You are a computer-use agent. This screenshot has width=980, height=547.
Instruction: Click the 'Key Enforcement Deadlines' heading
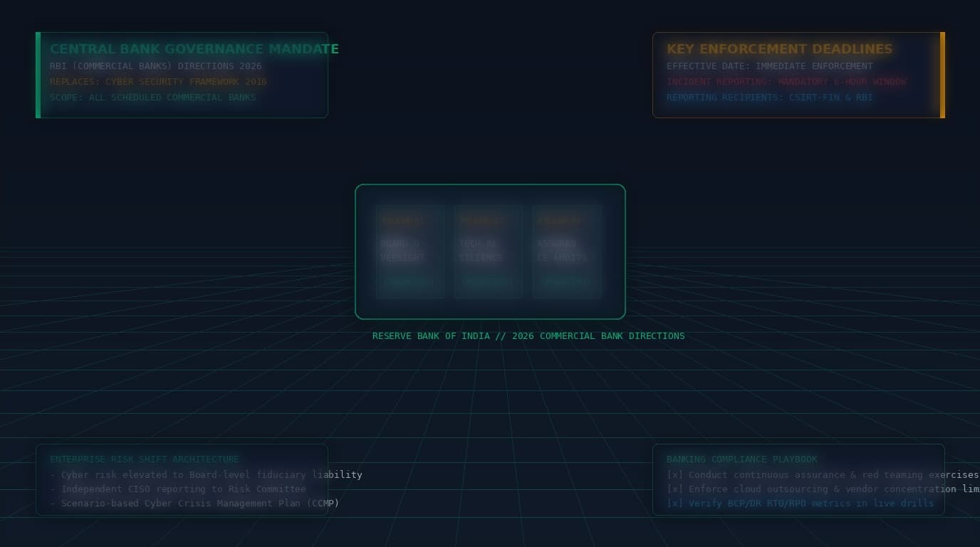coord(779,49)
